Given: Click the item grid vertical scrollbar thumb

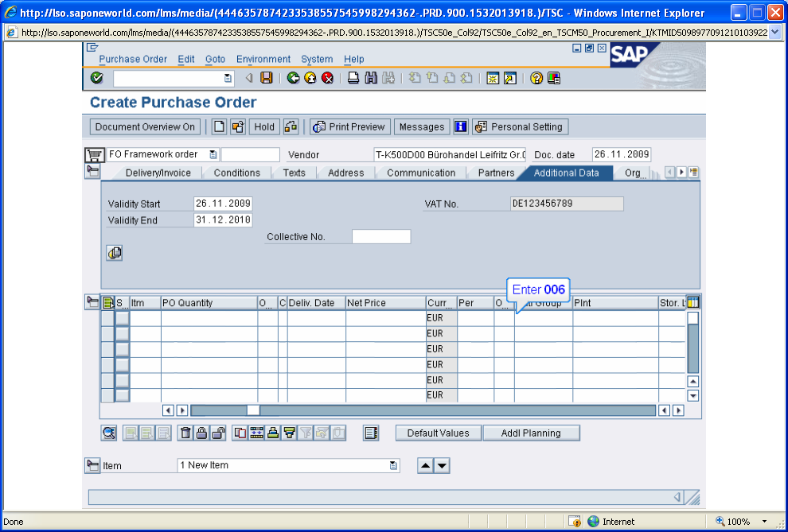Looking at the screenshot, I should [692, 318].
